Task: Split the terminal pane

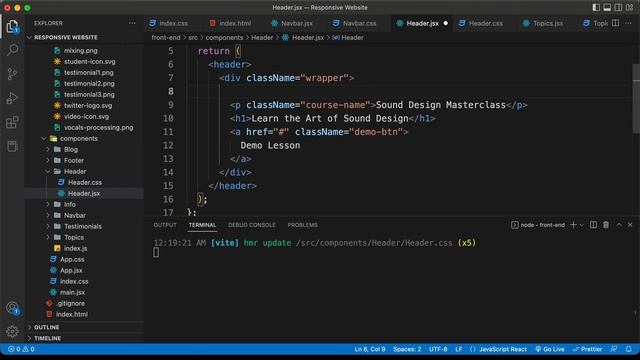Action: (593, 225)
